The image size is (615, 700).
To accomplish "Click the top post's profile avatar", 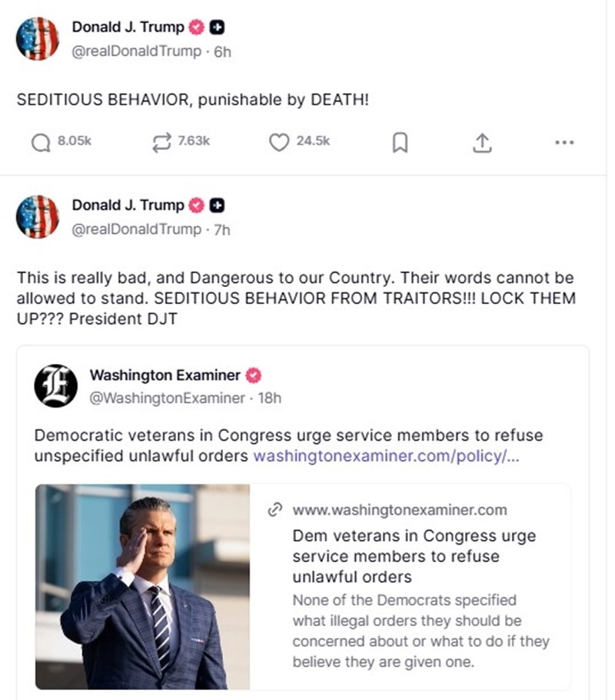I will tap(38, 38).
